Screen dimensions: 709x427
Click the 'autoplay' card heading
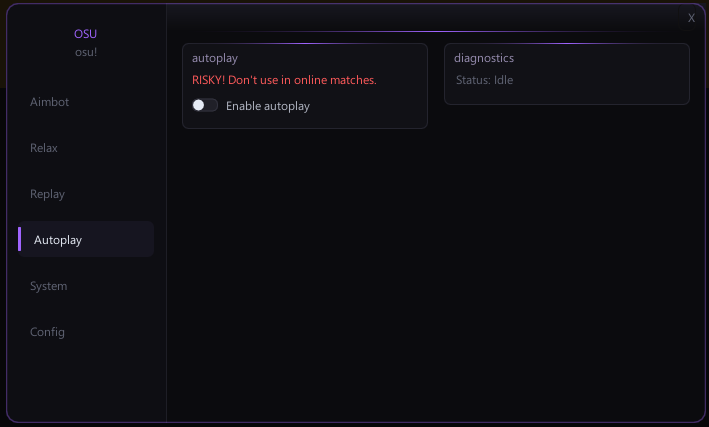[215, 58]
